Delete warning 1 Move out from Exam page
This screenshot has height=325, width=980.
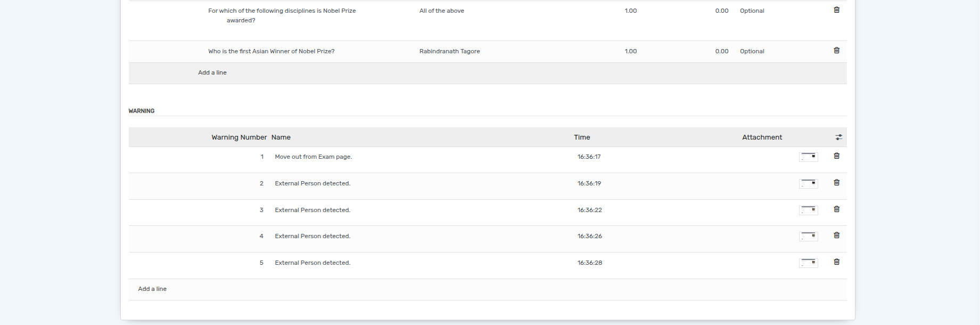coord(836,156)
